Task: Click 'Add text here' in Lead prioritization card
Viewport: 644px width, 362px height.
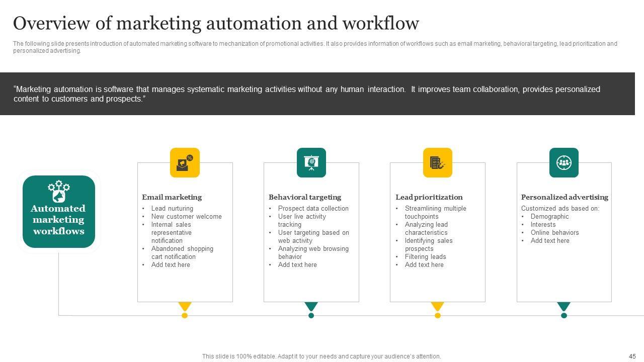Action: [x=424, y=265]
